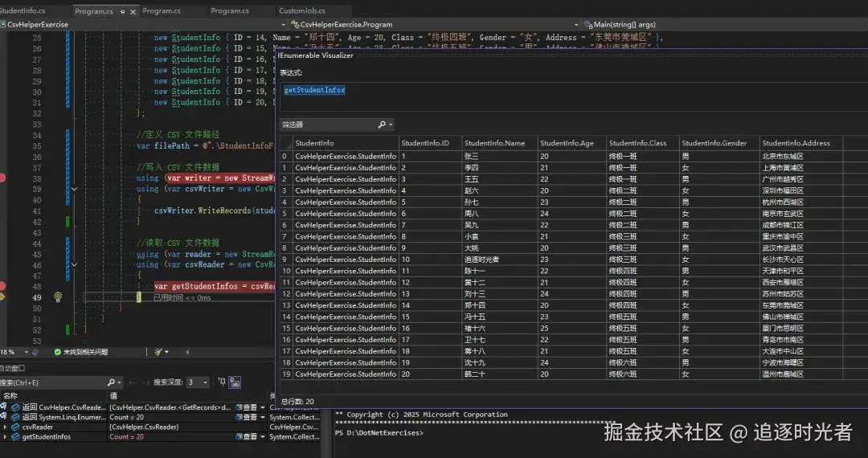
Task: Close the active Program.cs tab
Action: [133, 11]
